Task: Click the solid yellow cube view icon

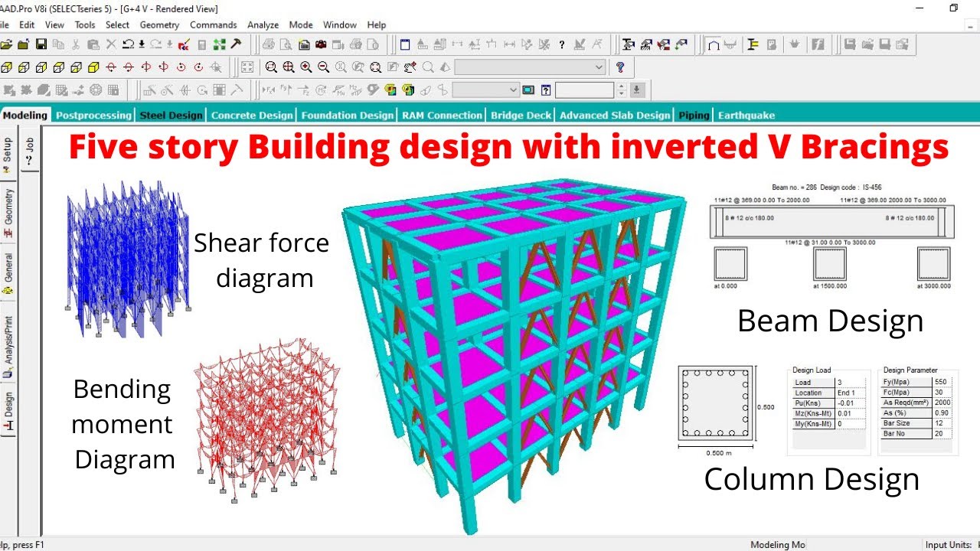Action: pos(93,67)
